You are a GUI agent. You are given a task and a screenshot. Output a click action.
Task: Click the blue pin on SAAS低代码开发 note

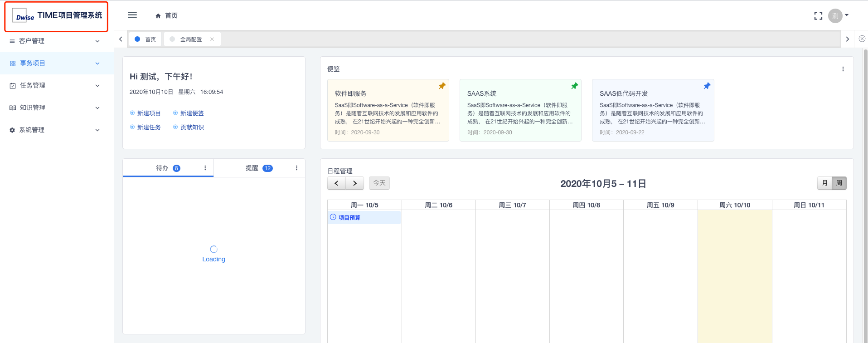tap(707, 86)
